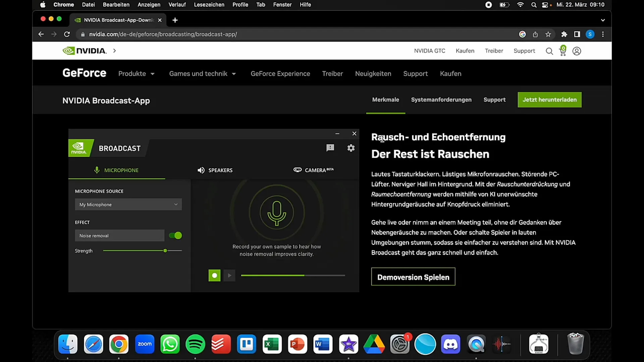Click the Support link in page tabs
Image resolution: width=644 pixels, height=362 pixels.
click(494, 100)
